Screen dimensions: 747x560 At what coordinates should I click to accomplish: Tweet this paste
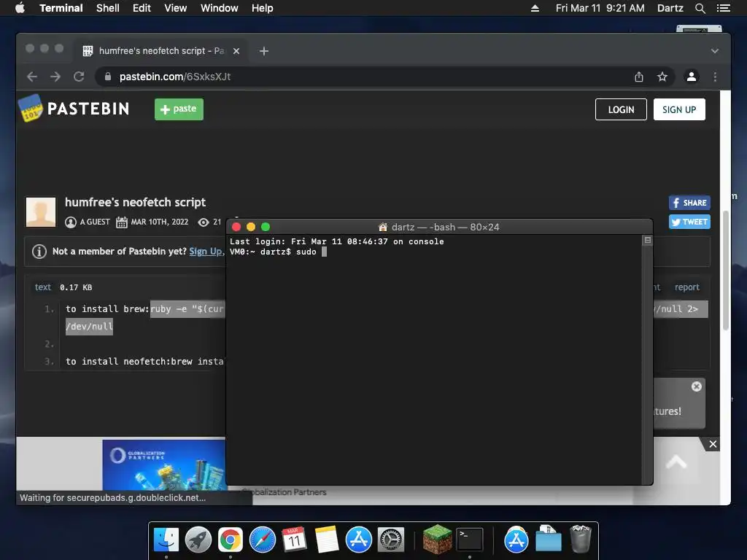pos(689,222)
